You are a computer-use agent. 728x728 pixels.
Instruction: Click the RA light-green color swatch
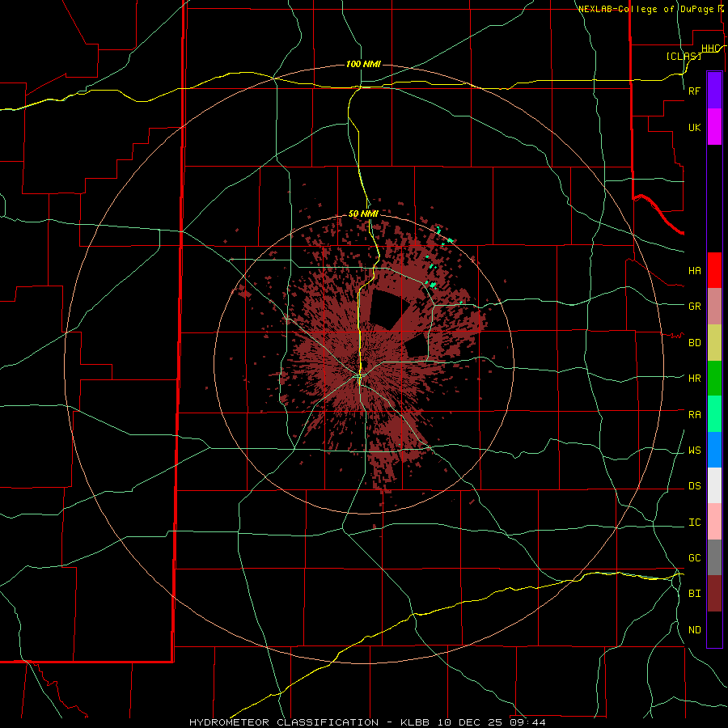(714, 414)
